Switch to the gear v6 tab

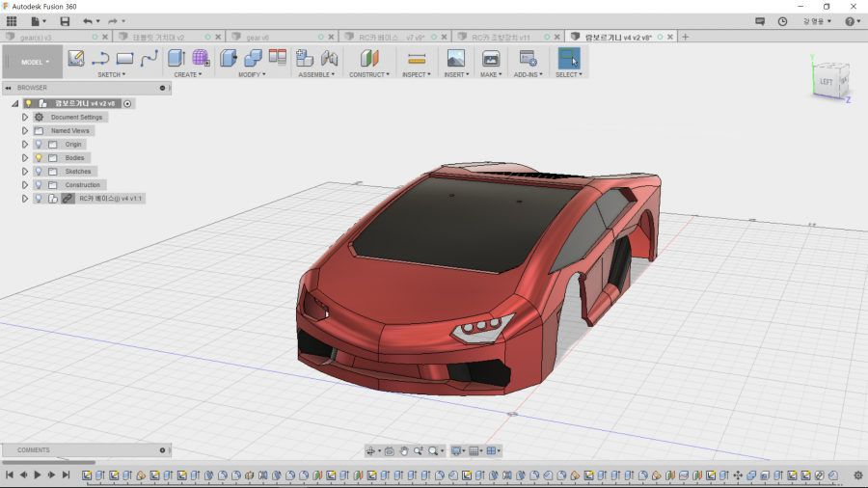(x=258, y=37)
